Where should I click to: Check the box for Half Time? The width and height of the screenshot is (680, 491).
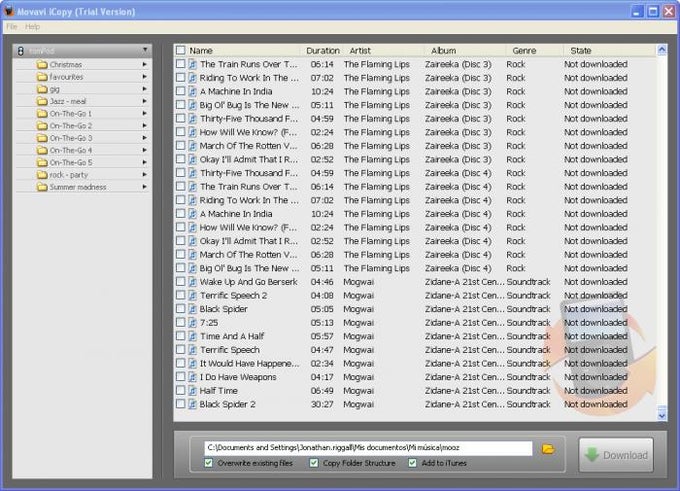[180, 390]
